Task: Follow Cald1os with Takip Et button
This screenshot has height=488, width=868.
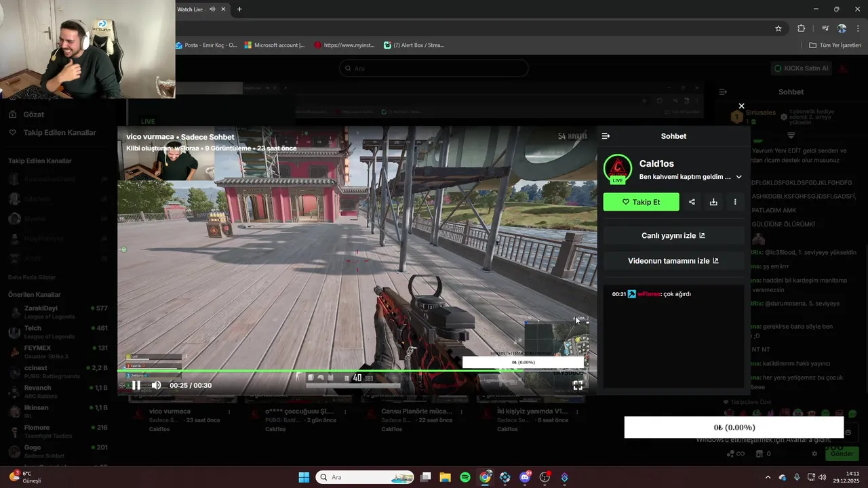Action: click(641, 202)
